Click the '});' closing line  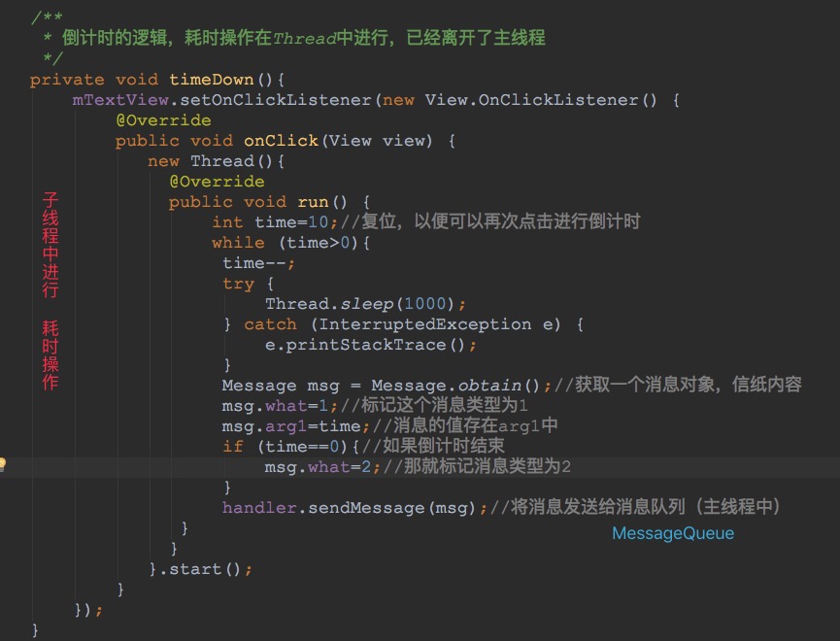click(88, 609)
